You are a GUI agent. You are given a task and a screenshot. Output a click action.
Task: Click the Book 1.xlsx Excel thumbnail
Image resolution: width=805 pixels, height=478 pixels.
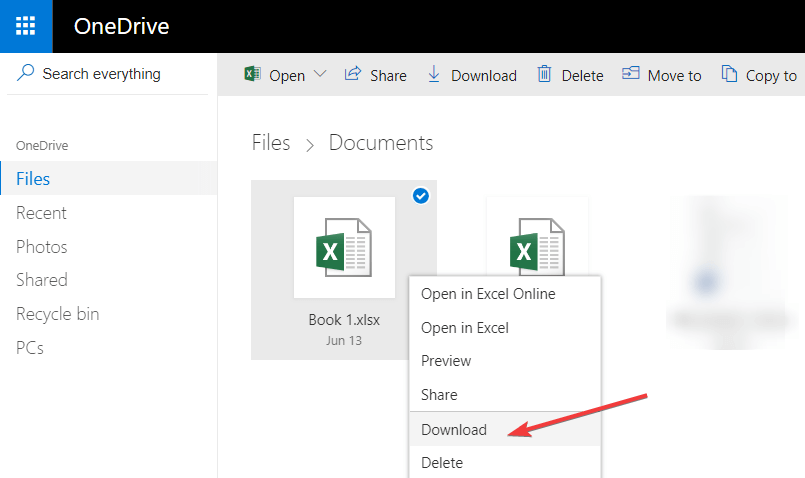tap(344, 247)
